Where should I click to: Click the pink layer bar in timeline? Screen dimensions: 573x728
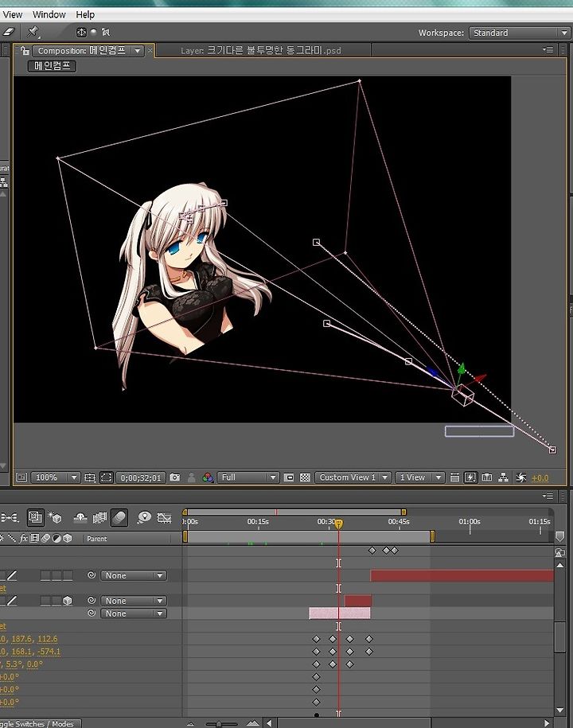340,613
